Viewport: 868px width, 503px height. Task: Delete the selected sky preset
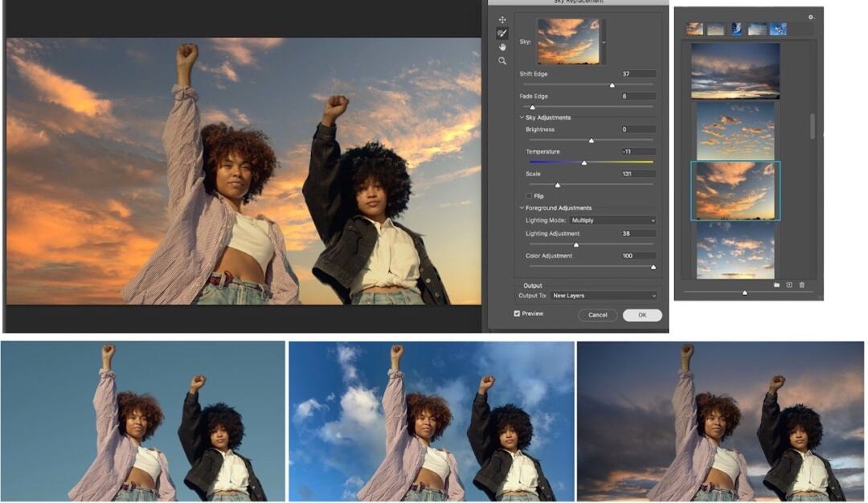tap(801, 284)
